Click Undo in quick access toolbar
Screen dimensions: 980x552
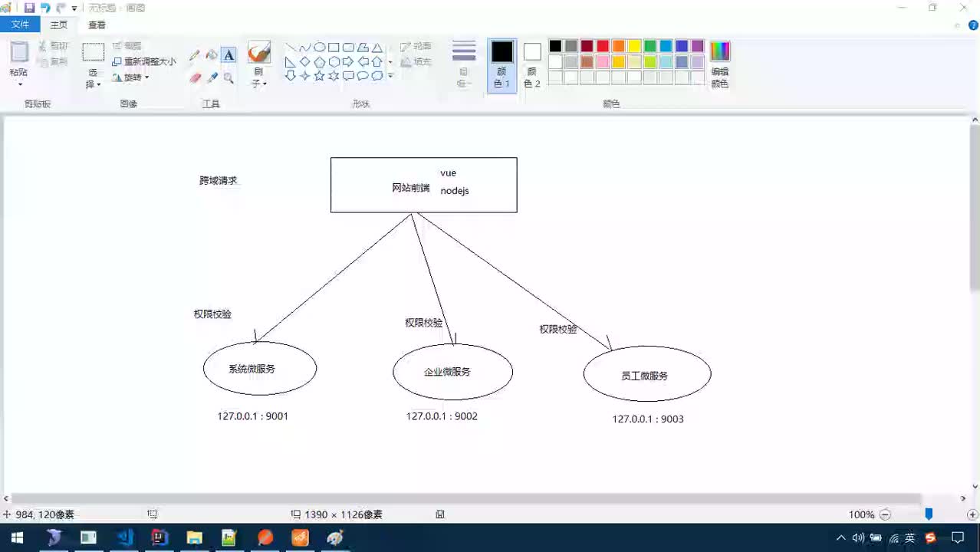click(45, 8)
